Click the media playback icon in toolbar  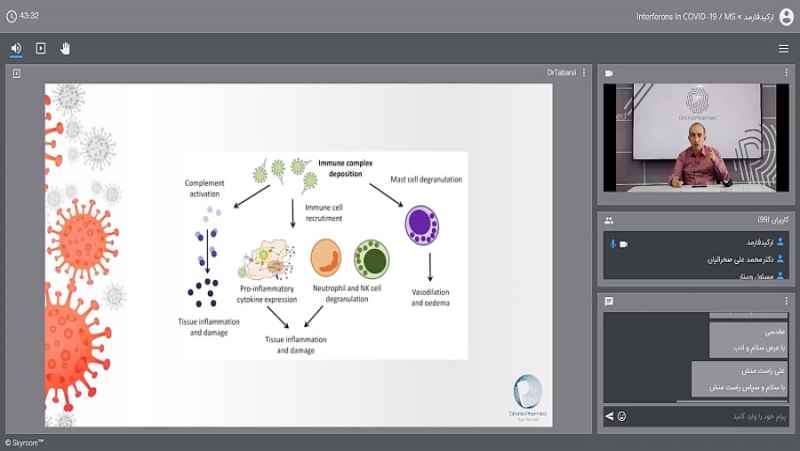(40, 48)
